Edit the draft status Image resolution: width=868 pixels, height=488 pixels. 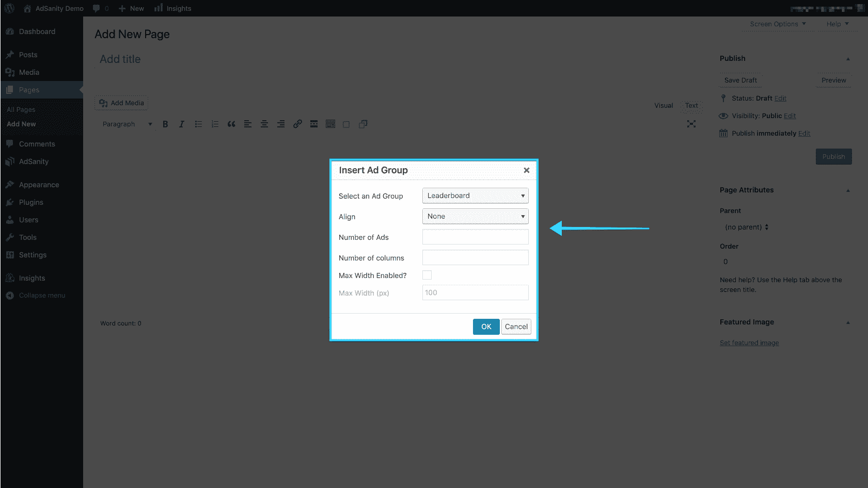[780, 99]
